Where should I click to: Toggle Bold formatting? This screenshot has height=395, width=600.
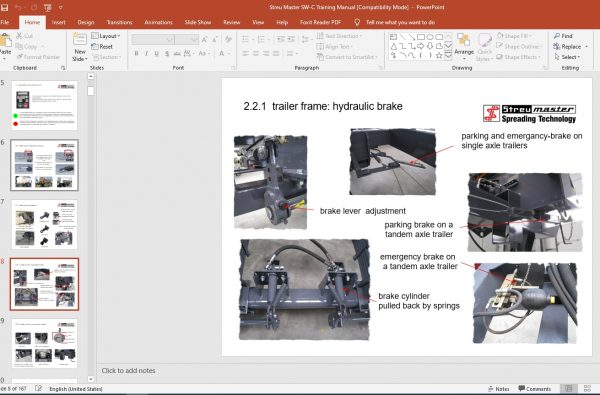136,54
